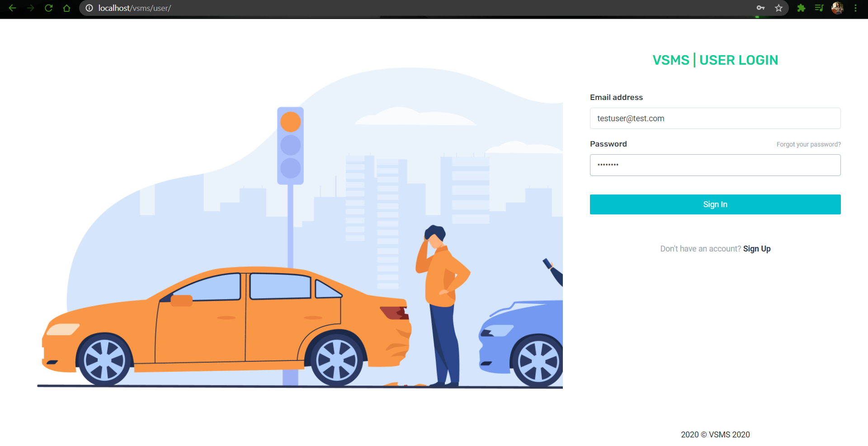This screenshot has height=446, width=868.
Task: Open the saved passwords key icon
Action: (761, 8)
